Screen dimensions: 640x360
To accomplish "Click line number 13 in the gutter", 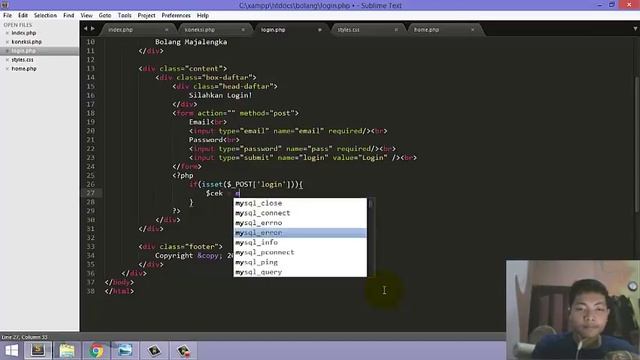I will coord(90,69).
